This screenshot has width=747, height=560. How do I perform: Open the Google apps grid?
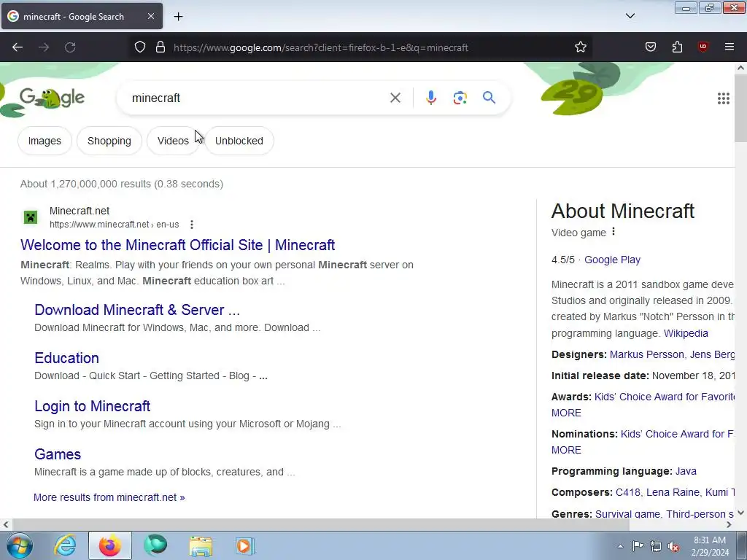point(723,98)
